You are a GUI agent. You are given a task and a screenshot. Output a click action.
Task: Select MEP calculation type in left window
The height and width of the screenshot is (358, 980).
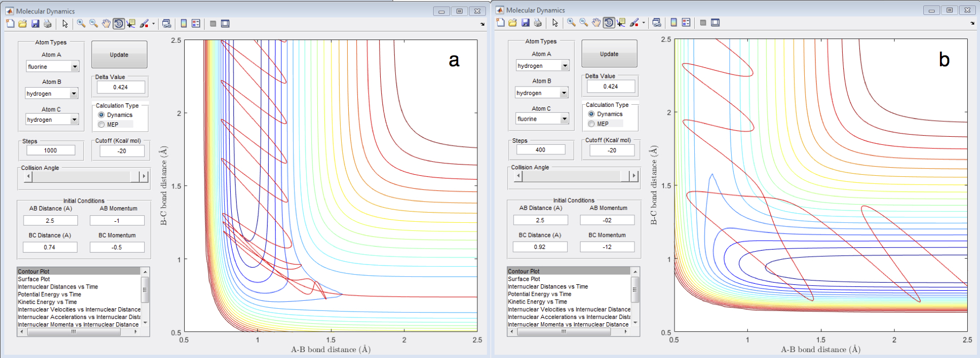pos(101,124)
